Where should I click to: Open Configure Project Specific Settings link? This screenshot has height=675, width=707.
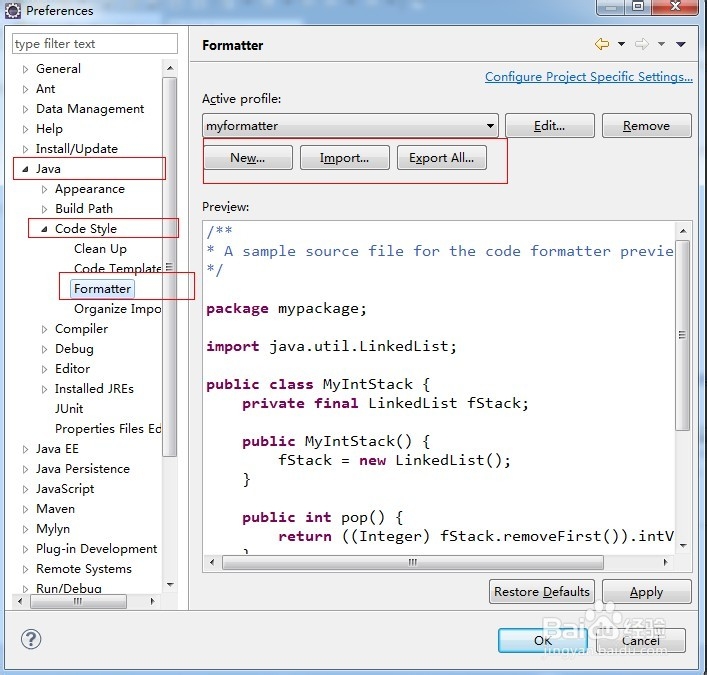click(x=588, y=77)
